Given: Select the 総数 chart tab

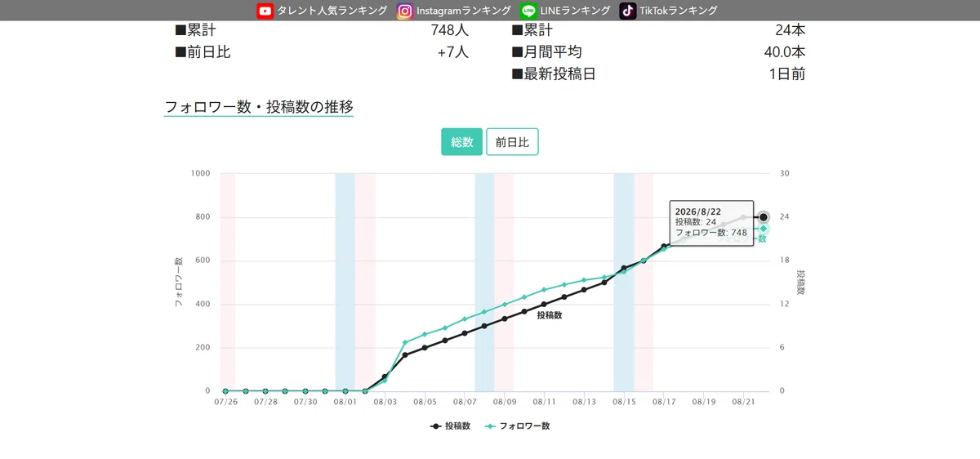Looking at the screenshot, I should tap(462, 141).
